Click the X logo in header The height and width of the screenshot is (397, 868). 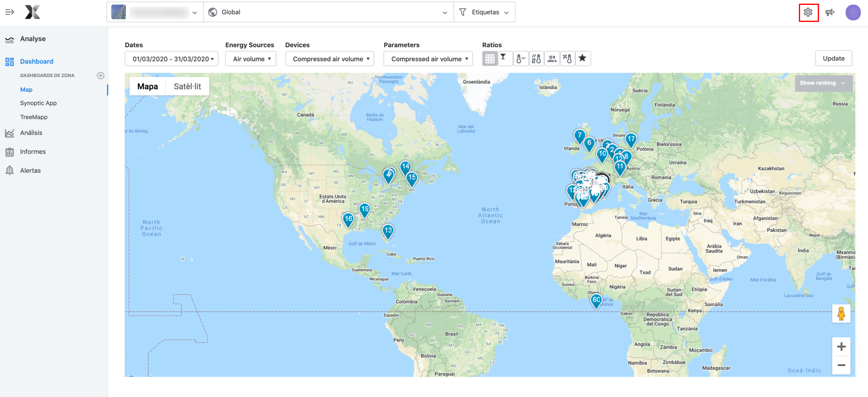[32, 12]
